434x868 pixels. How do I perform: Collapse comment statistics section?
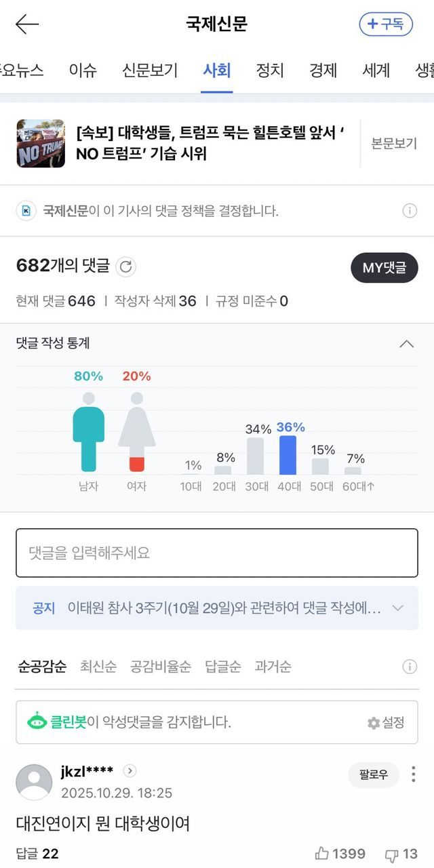406,344
